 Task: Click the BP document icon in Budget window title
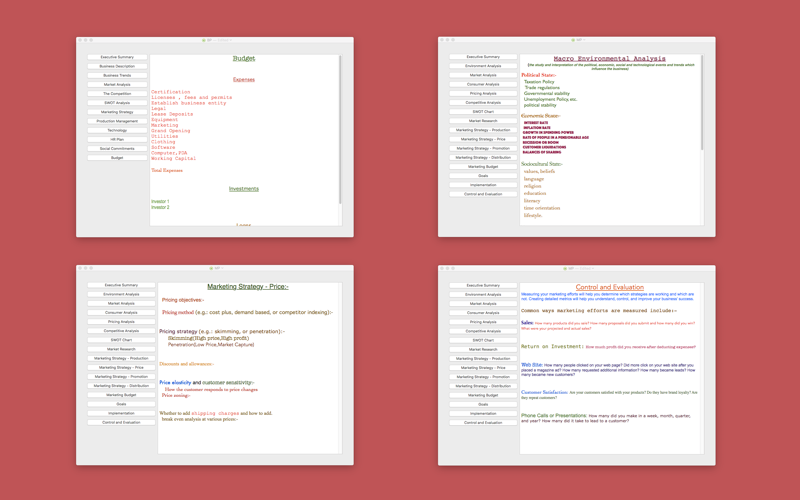click(x=204, y=40)
